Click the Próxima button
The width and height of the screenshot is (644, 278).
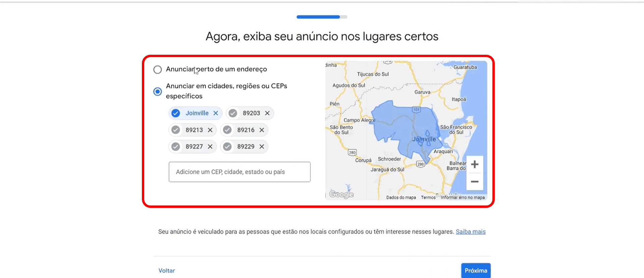[x=476, y=271]
